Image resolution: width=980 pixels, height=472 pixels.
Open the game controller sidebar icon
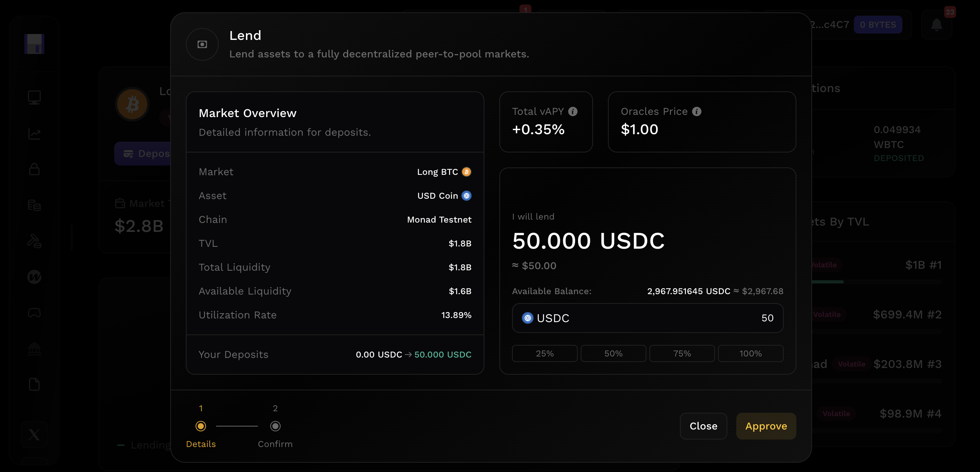(x=34, y=313)
